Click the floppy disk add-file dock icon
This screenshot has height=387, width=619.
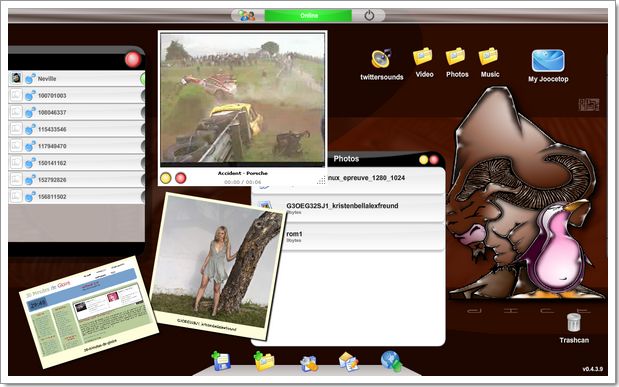click(221, 361)
